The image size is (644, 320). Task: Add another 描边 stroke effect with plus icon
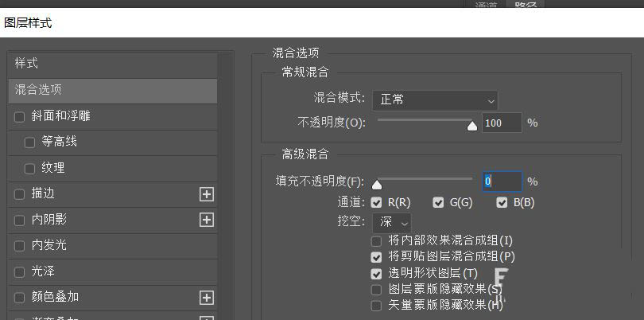pos(207,194)
